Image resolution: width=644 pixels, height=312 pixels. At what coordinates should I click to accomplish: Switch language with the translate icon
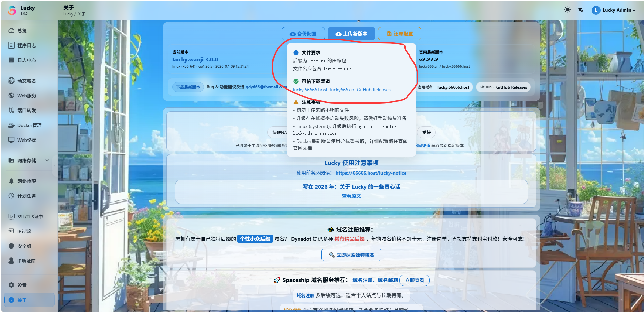(581, 10)
